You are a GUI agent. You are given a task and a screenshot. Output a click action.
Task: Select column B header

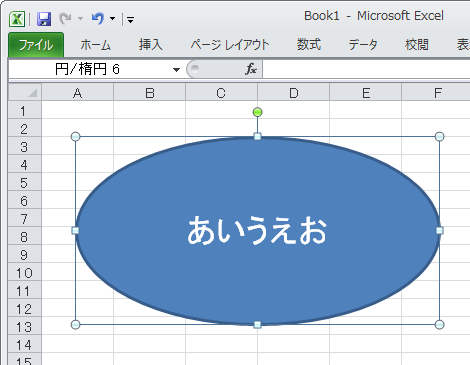[150, 92]
